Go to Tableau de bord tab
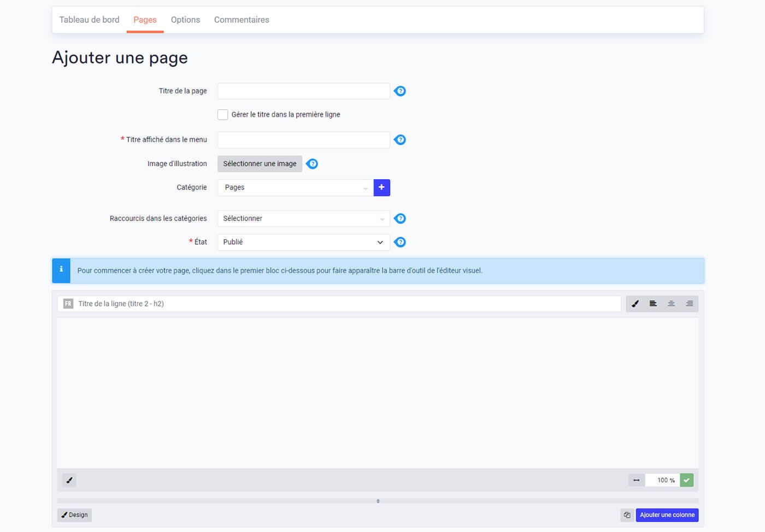765x532 pixels. pyautogui.click(x=89, y=20)
